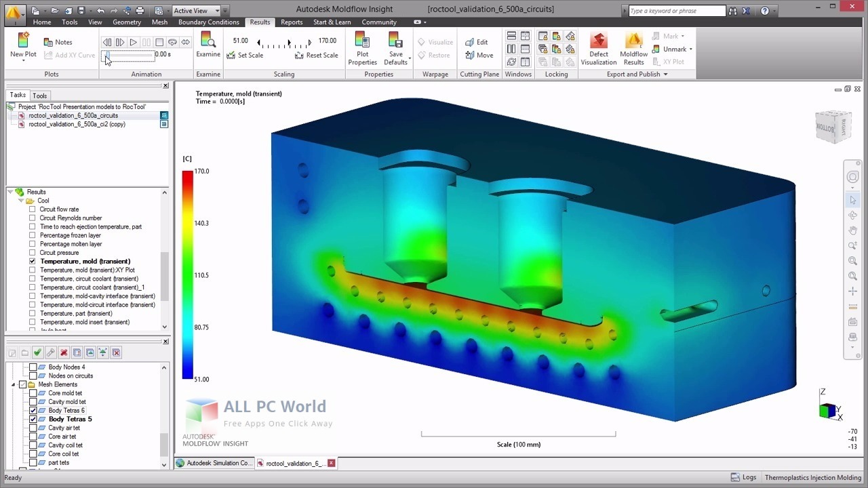
Task: Switch to the Autodesk Simulation tab at bottom
Action: (x=215, y=463)
